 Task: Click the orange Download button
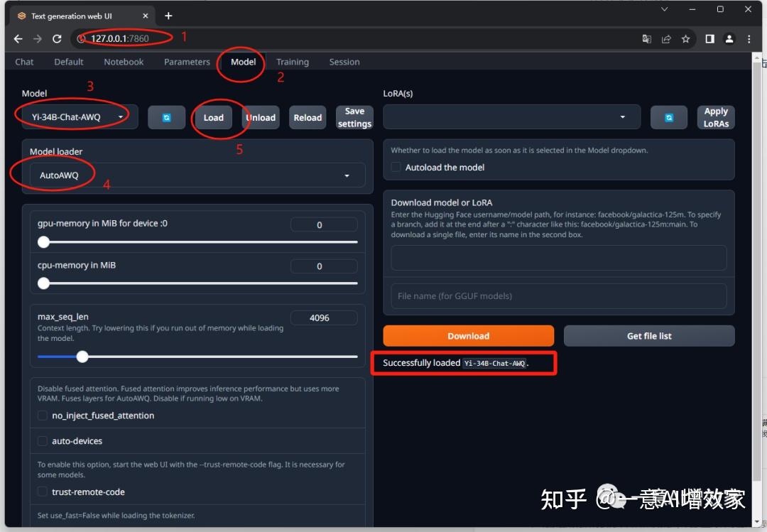click(x=469, y=336)
